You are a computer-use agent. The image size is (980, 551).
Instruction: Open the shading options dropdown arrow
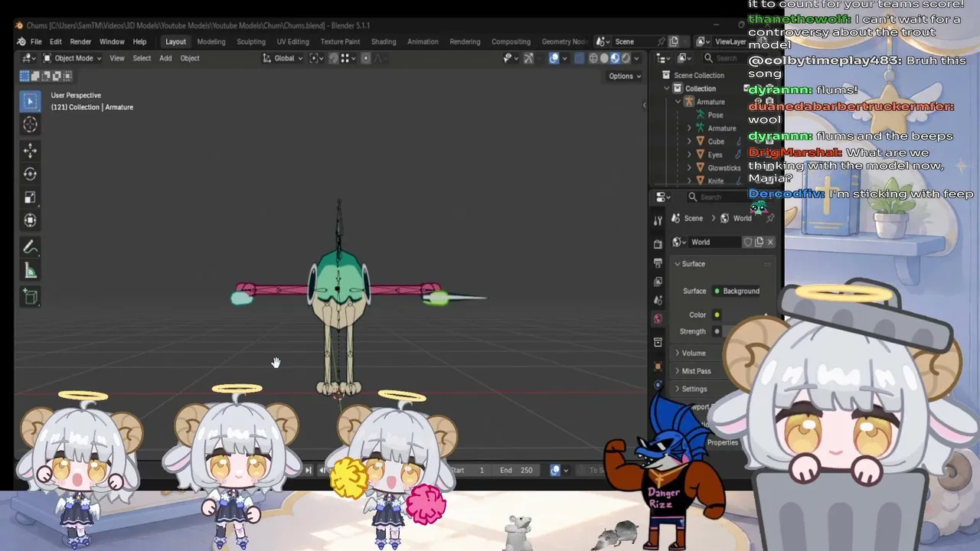tap(637, 58)
